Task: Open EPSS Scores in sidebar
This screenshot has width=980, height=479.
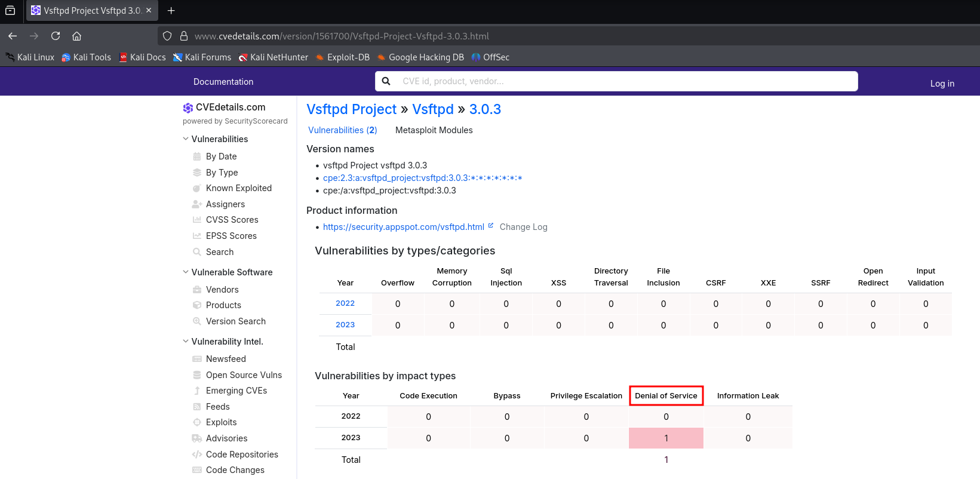Action: tap(231, 236)
